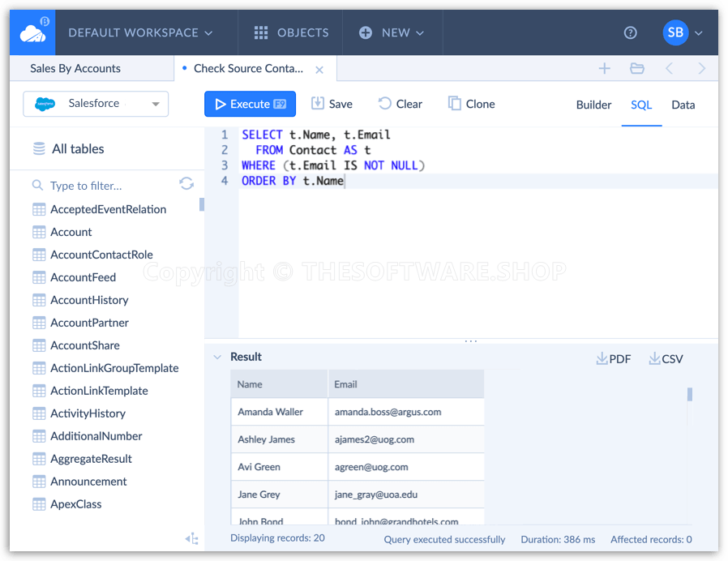Execute the SQL query
Image resolution: width=728 pixels, height=561 pixels.
click(x=250, y=104)
